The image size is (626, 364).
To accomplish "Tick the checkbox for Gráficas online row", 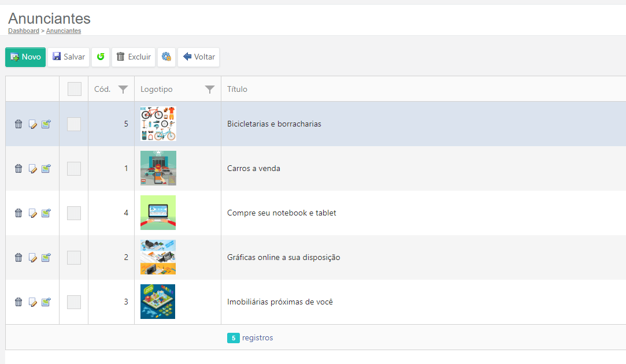I will (x=74, y=258).
